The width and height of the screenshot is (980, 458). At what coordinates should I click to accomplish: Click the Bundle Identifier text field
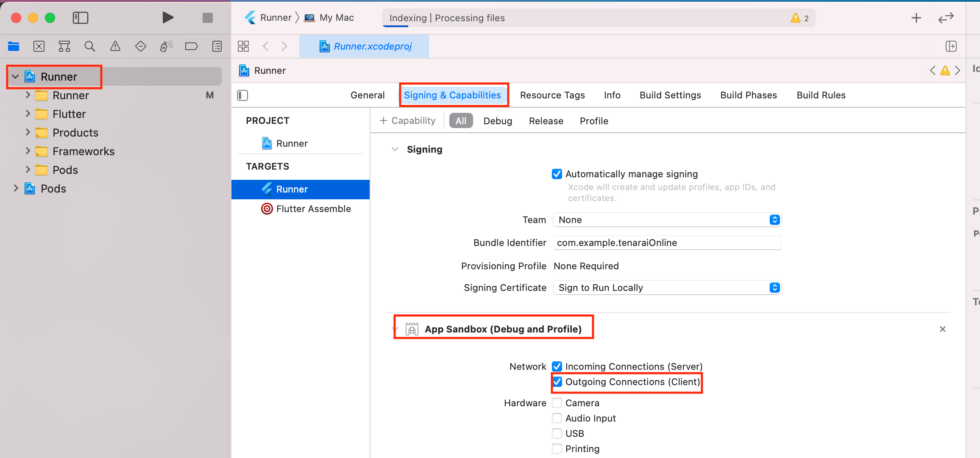point(667,243)
